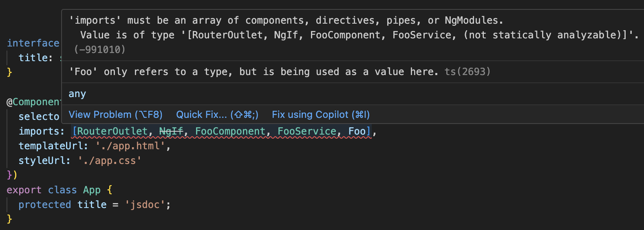Click the 'jsdoc' string literal
The height and width of the screenshot is (230, 644).
[145, 205]
